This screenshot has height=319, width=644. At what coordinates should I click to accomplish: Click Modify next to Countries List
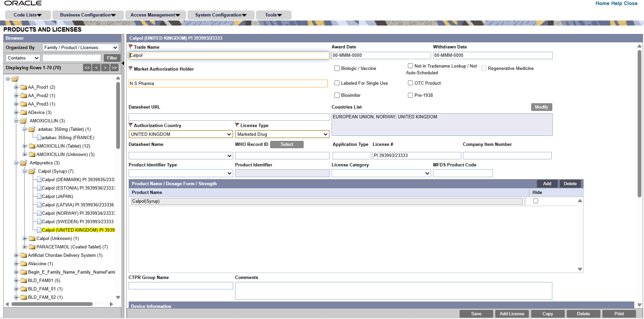click(x=541, y=107)
